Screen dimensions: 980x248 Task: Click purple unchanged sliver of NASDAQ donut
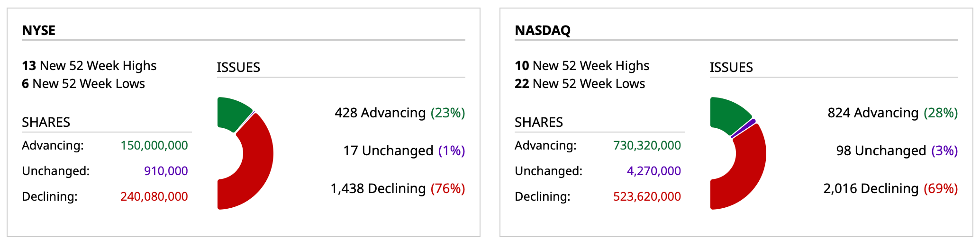[744, 128]
